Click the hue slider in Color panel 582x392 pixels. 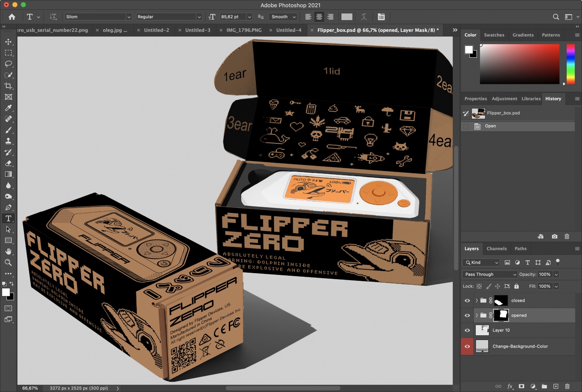tap(570, 64)
